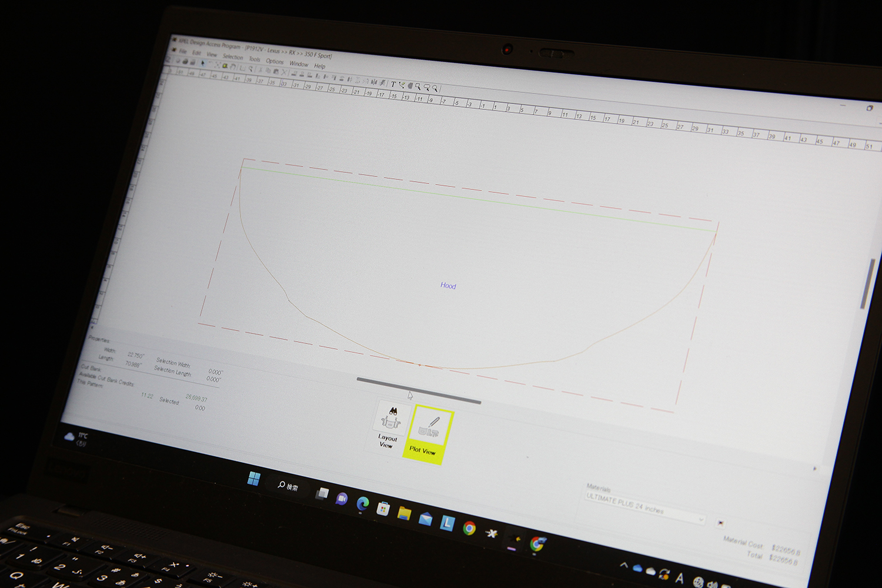Click the Width value 22.750
This screenshot has height=588, width=882.
point(136,355)
